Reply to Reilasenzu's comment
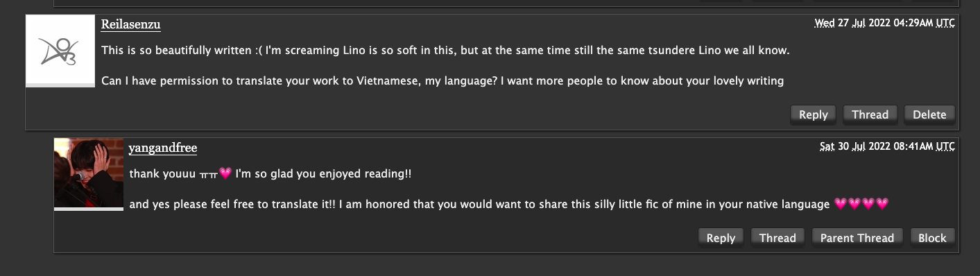Viewport: 980px width, 276px height. click(x=814, y=114)
